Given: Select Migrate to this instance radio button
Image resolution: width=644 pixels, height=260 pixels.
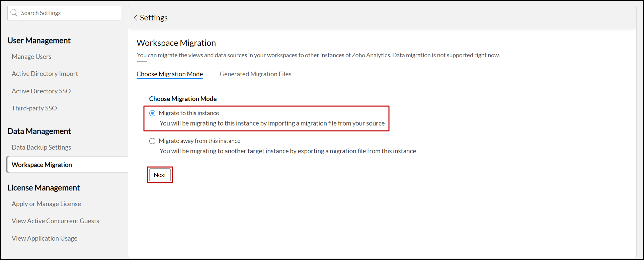Looking at the screenshot, I should coord(152,113).
